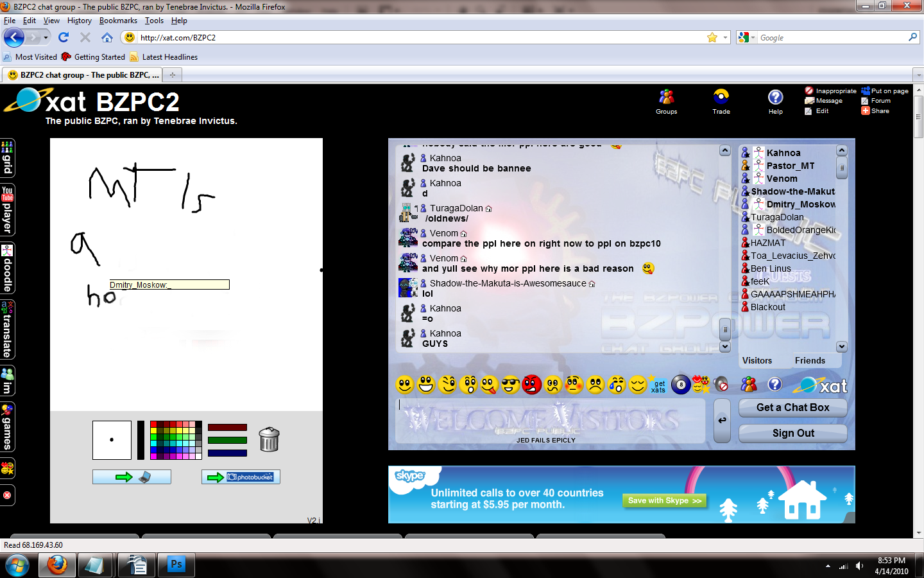Switch to the Friends tab

[x=810, y=361]
